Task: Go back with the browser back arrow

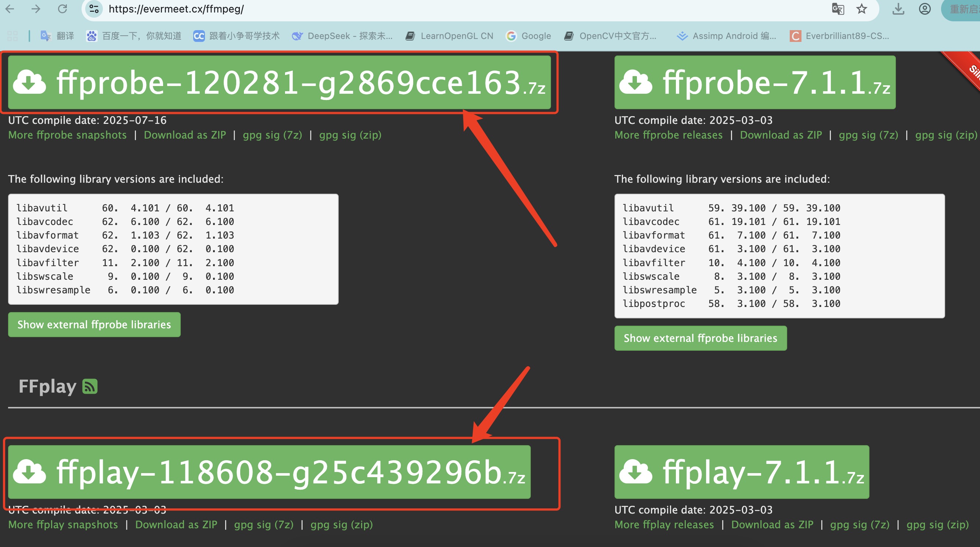Action: pyautogui.click(x=10, y=9)
